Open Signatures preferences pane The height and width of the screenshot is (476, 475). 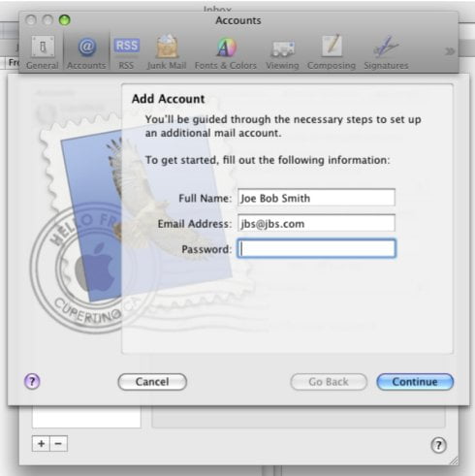click(386, 52)
